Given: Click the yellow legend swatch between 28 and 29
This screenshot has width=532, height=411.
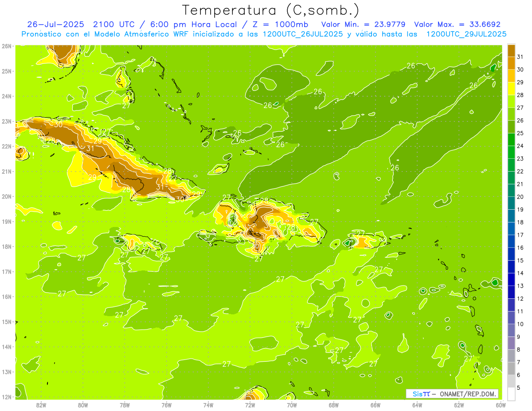Looking at the screenshot, I should tap(511, 88).
